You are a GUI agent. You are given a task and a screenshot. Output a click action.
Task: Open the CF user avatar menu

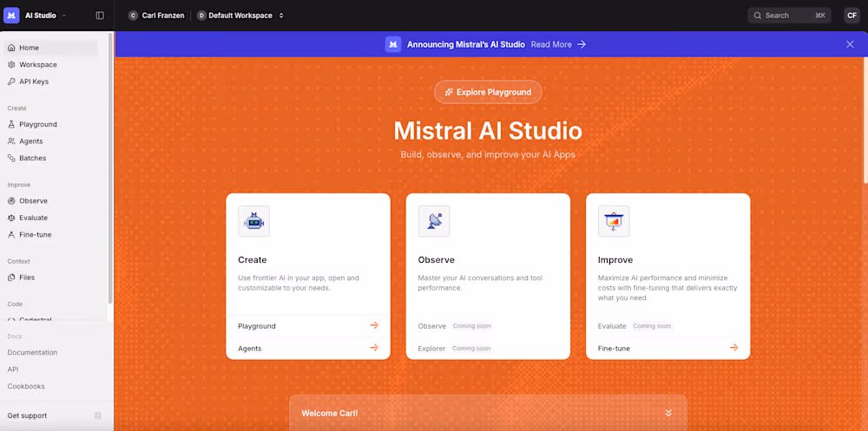click(x=852, y=15)
